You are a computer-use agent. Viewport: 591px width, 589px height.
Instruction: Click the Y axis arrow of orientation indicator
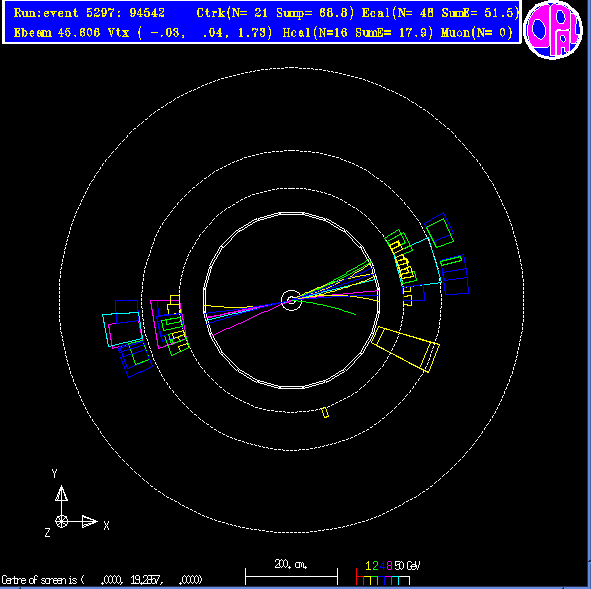(61, 494)
